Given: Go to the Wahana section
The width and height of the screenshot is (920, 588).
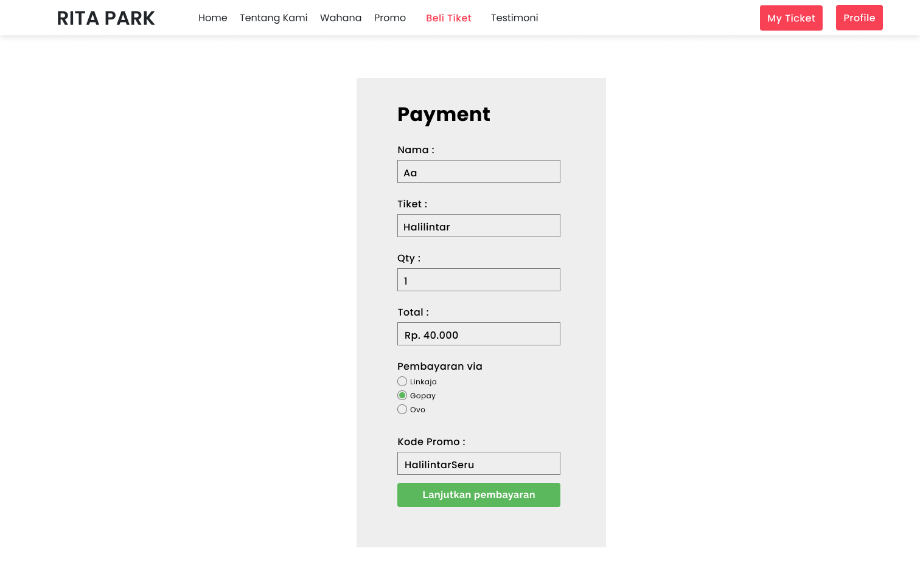Looking at the screenshot, I should [x=340, y=18].
